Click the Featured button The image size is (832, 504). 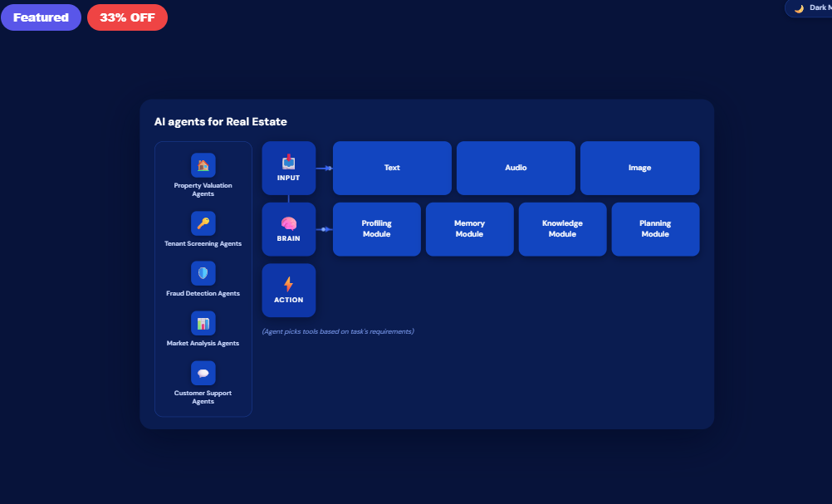[x=41, y=17]
